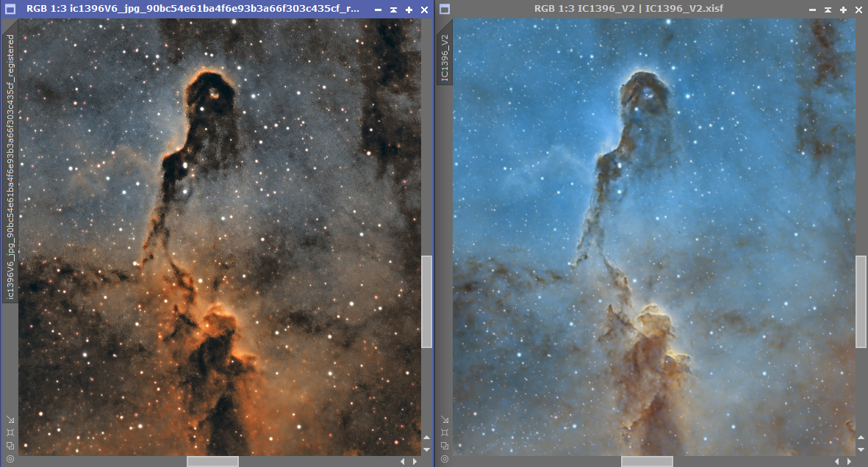Click scroll-down arrow in left ic1396V6 window
Screen dimensions: 868x467
[x=426, y=449]
